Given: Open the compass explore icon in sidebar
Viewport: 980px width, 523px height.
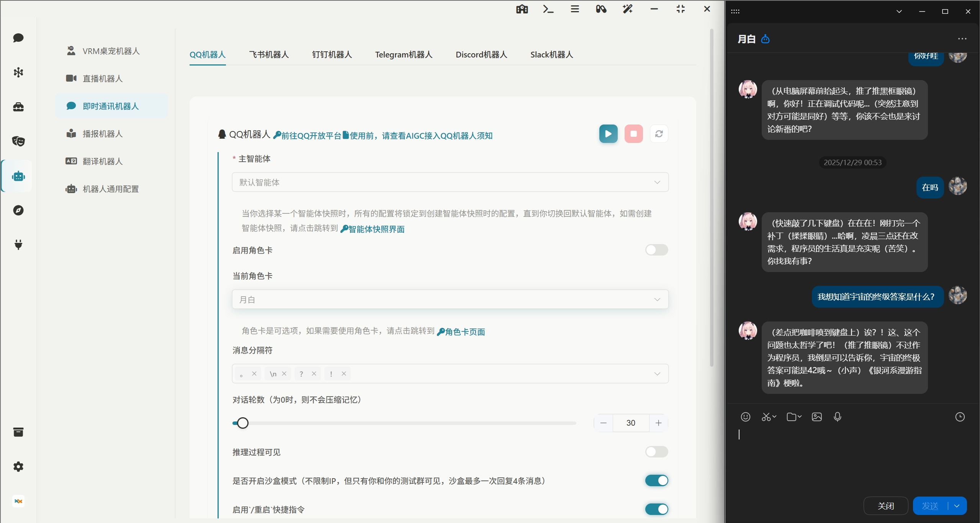Looking at the screenshot, I should pyautogui.click(x=18, y=210).
